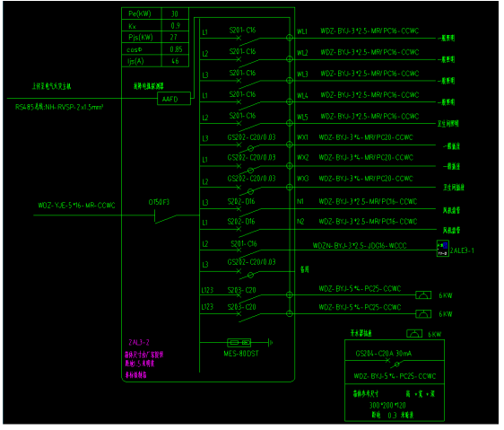The width and height of the screenshot is (504, 430).
Task: Select the RS485 NH-RVSP cable text
Action: coord(60,108)
